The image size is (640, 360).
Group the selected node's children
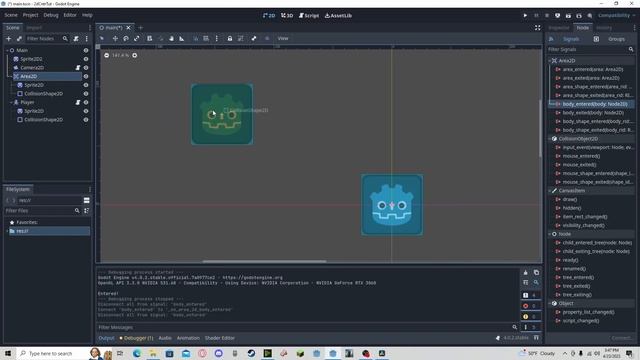coord(241,38)
